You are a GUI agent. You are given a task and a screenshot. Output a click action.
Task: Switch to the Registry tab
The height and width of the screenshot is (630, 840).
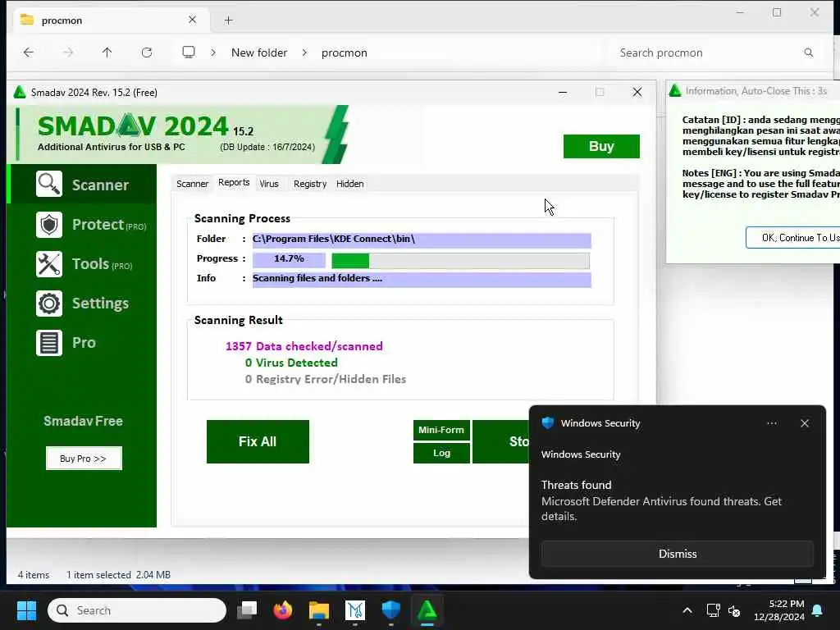tap(309, 184)
